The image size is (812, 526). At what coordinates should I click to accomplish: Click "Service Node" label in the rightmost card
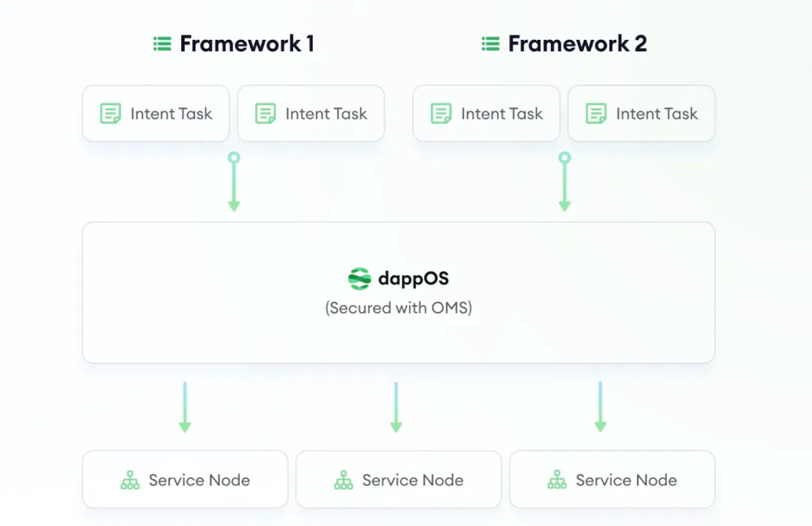pyautogui.click(x=626, y=480)
